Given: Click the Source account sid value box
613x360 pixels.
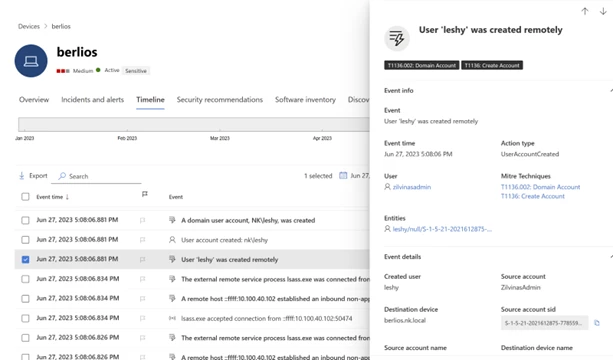Looking at the screenshot, I should pos(544,323).
